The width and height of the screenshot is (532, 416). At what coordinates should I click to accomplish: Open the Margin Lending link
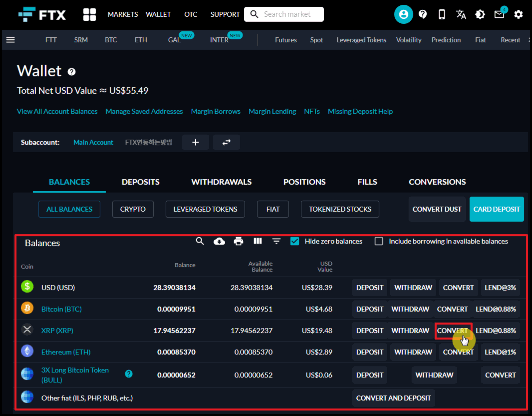(x=272, y=111)
